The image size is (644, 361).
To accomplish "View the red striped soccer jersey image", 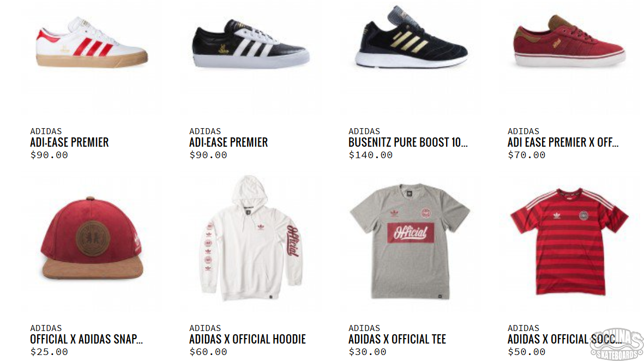I will (x=569, y=242).
